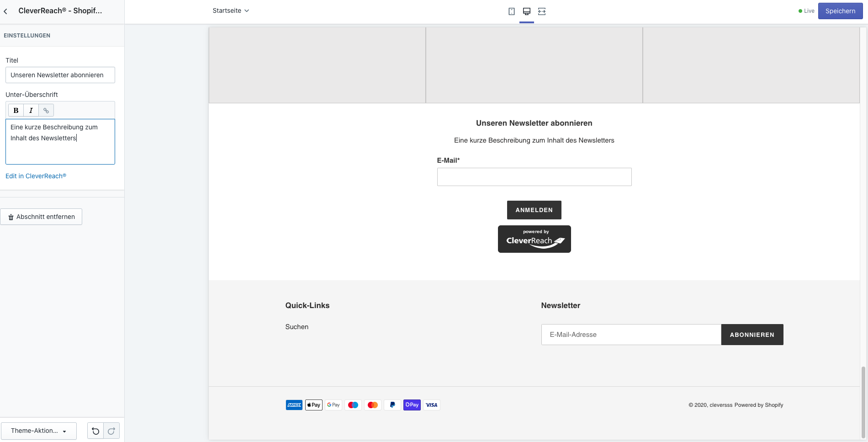
Task: Insert a link in subheading editor
Action: click(x=46, y=110)
